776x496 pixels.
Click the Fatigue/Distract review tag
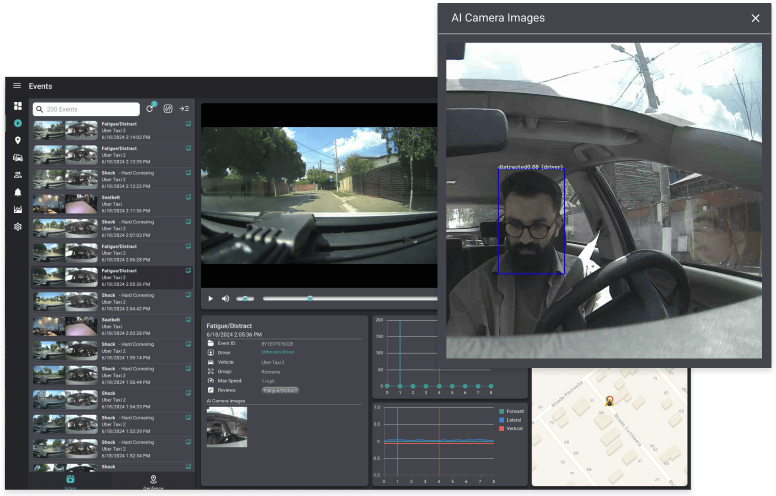[x=281, y=390]
